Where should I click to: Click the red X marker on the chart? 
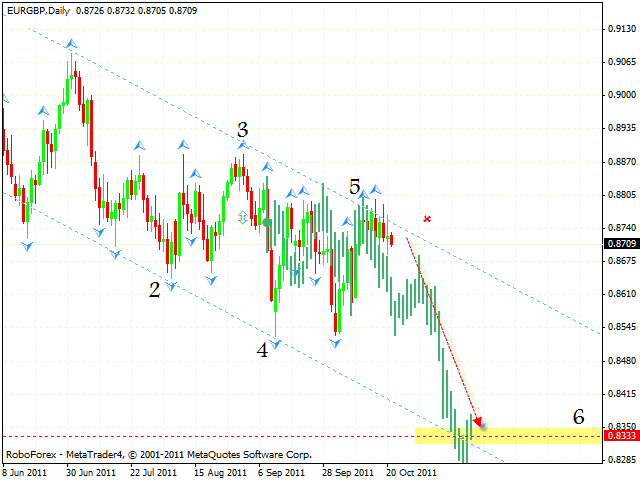coord(427,218)
